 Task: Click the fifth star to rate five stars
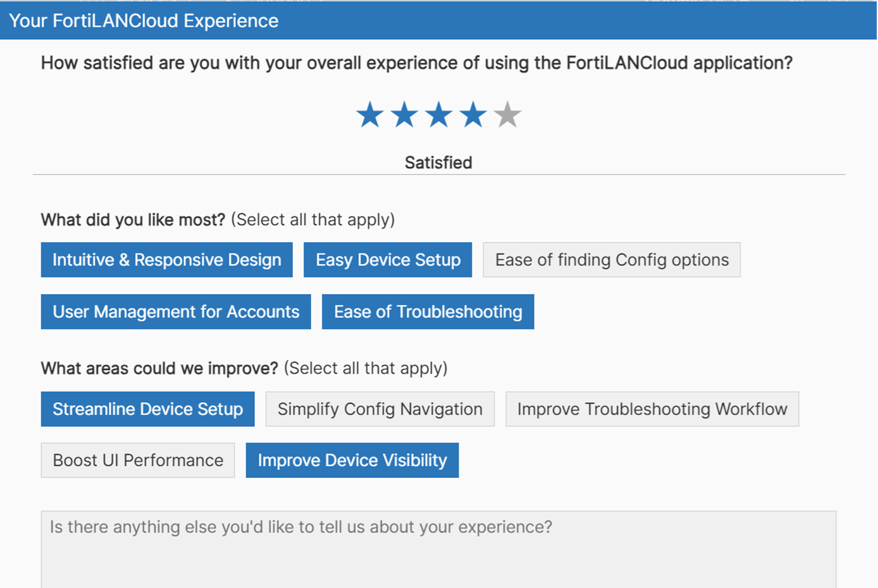click(507, 114)
